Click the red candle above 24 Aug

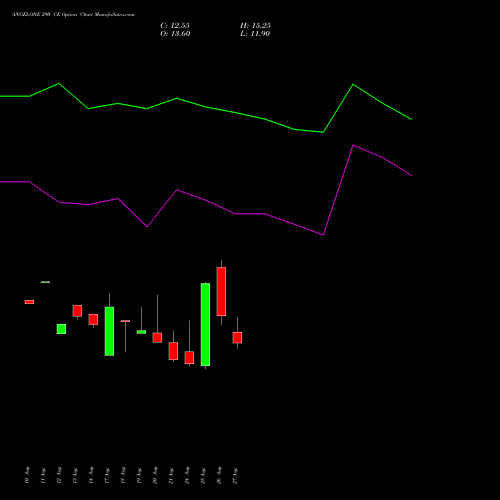(189, 357)
